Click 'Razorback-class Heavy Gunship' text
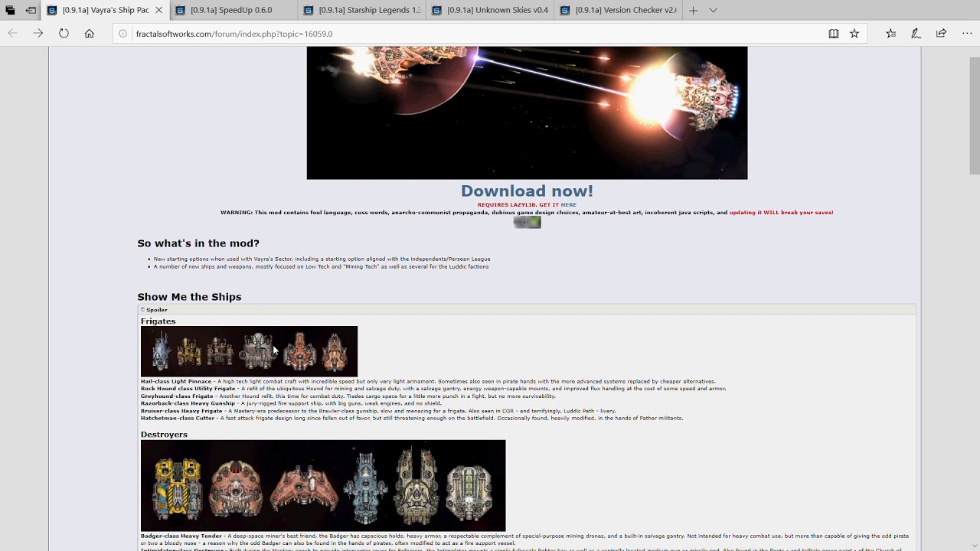 [188, 403]
